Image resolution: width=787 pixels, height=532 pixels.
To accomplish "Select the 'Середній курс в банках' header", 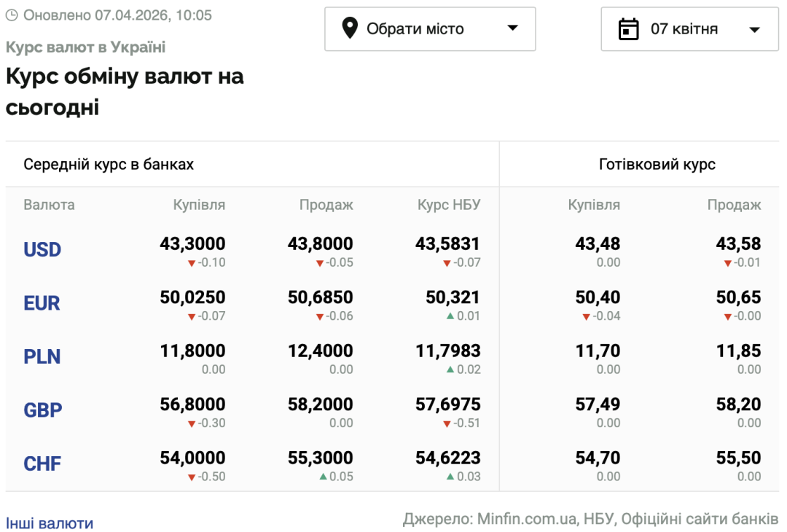I will (109, 164).
